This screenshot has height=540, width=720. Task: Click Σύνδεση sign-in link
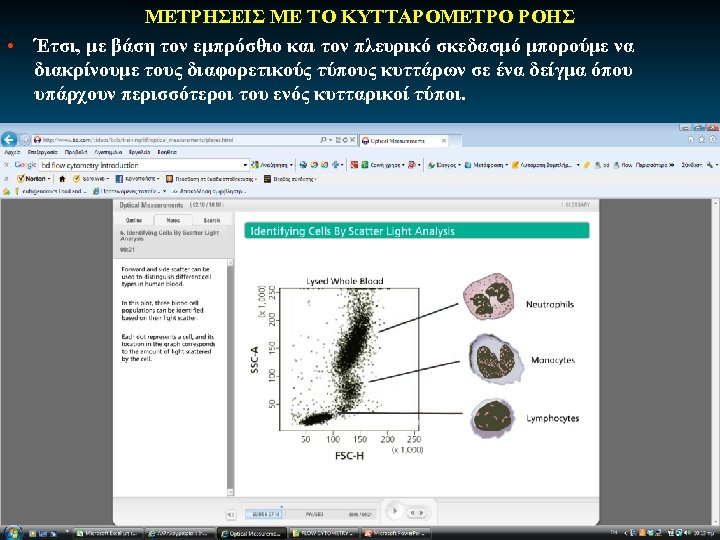pyautogui.click(x=692, y=165)
